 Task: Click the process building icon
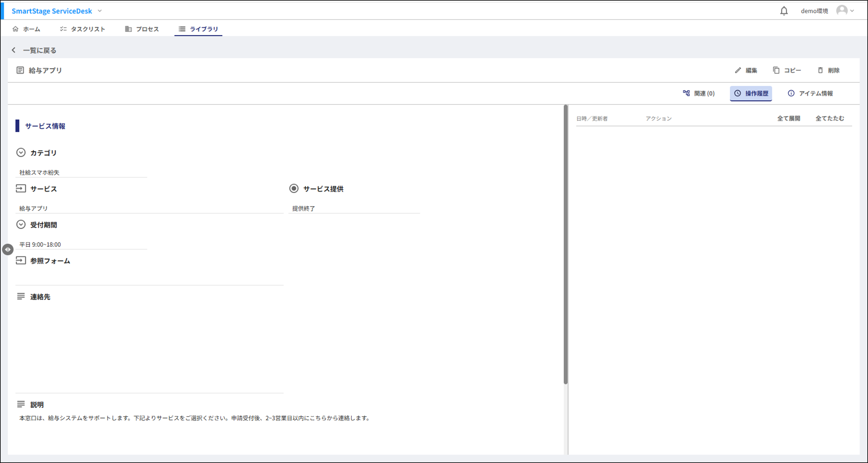click(x=128, y=29)
